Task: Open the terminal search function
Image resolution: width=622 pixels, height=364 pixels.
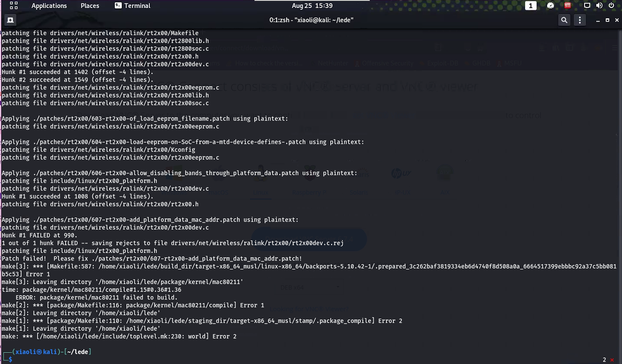Action: click(564, 20)
